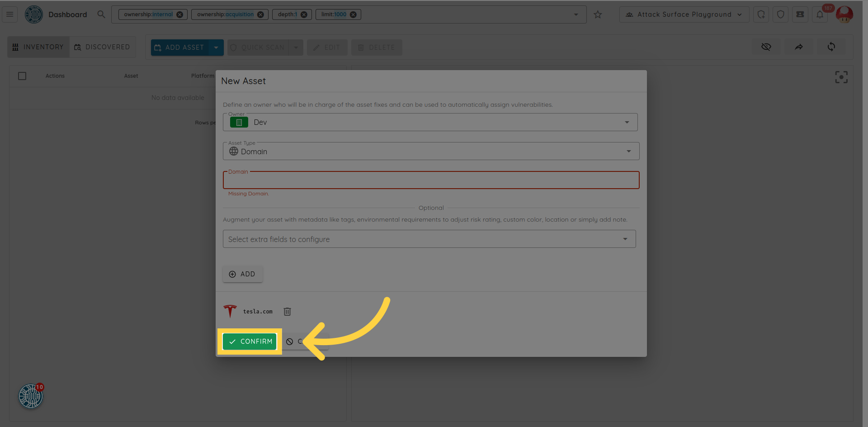Delete tesla.com with the trash icon
Image resolution: width=868 pixels, height=427 pixels.
(x=287, y=312)
